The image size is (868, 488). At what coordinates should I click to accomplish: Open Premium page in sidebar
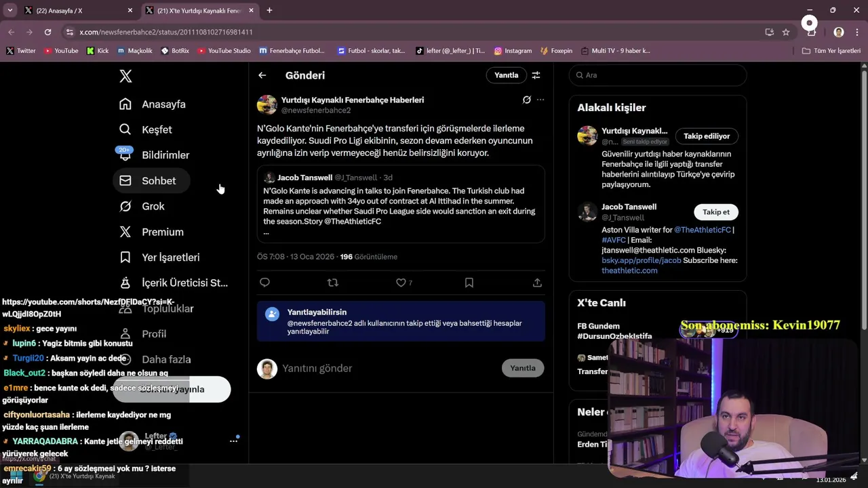tap(151, 232)
